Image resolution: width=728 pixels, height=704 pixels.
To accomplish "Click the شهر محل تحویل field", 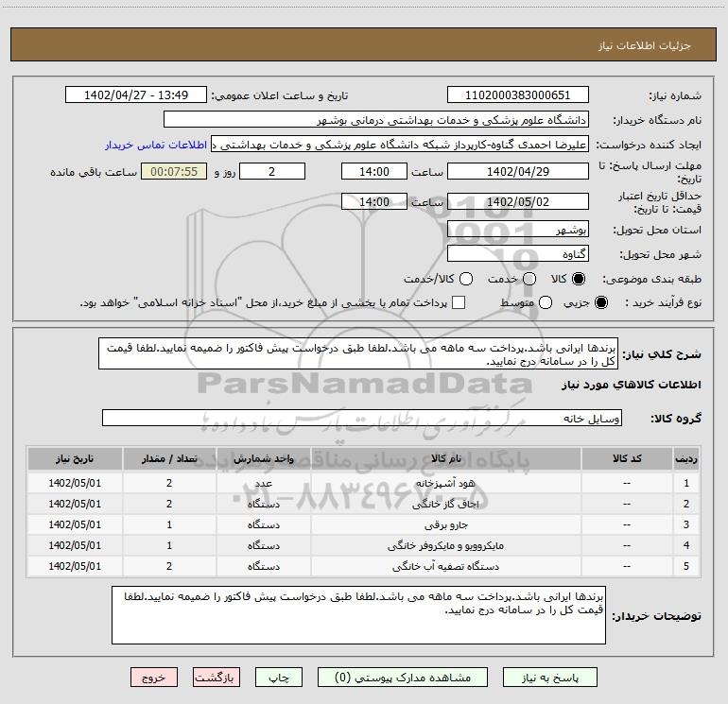I will coord(517,254).
